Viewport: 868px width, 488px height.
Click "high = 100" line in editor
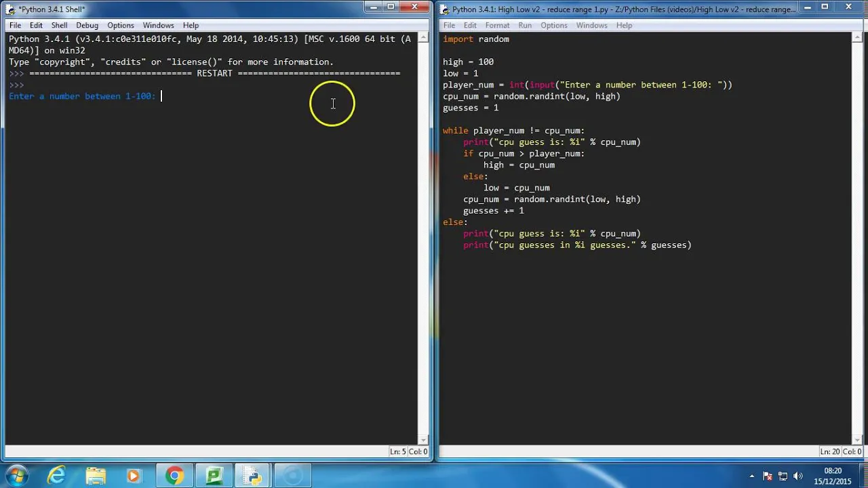(x=468, y=62)
